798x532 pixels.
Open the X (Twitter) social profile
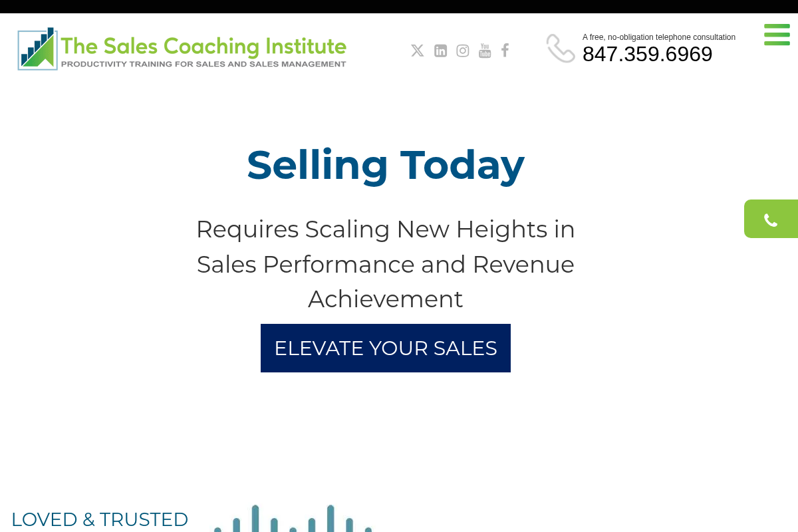(417, 51)
